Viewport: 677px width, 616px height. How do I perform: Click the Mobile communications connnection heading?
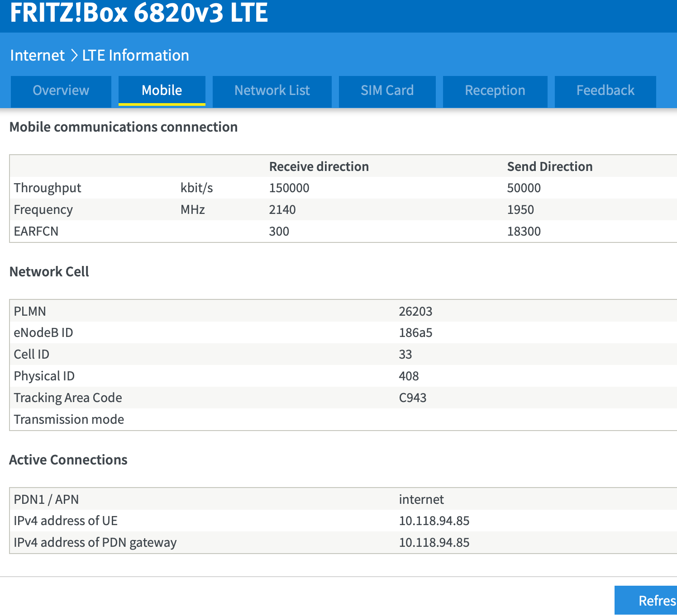(x=124, y=127)
